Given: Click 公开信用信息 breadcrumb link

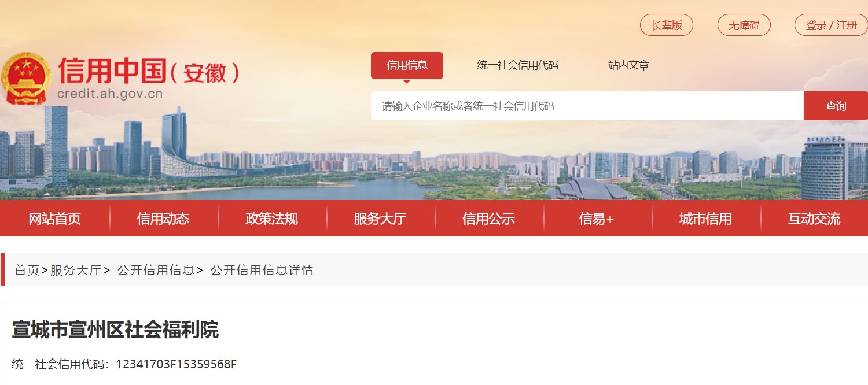Looking at the screenshot, I should click(x=156, y=270).
